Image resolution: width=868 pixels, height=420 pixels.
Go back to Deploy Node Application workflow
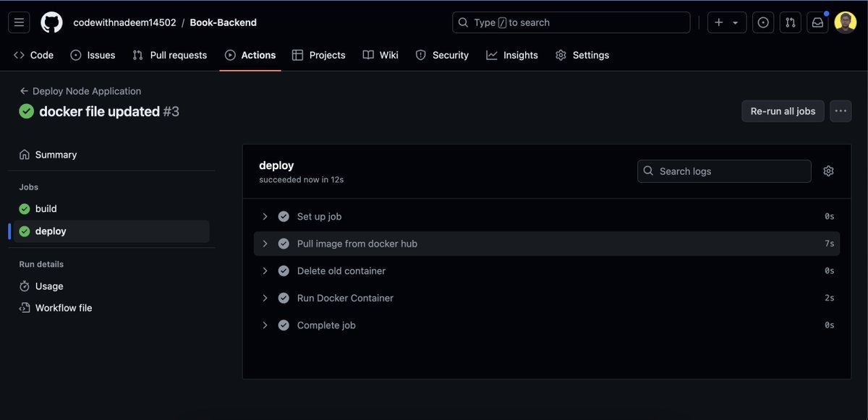(80, 91)
